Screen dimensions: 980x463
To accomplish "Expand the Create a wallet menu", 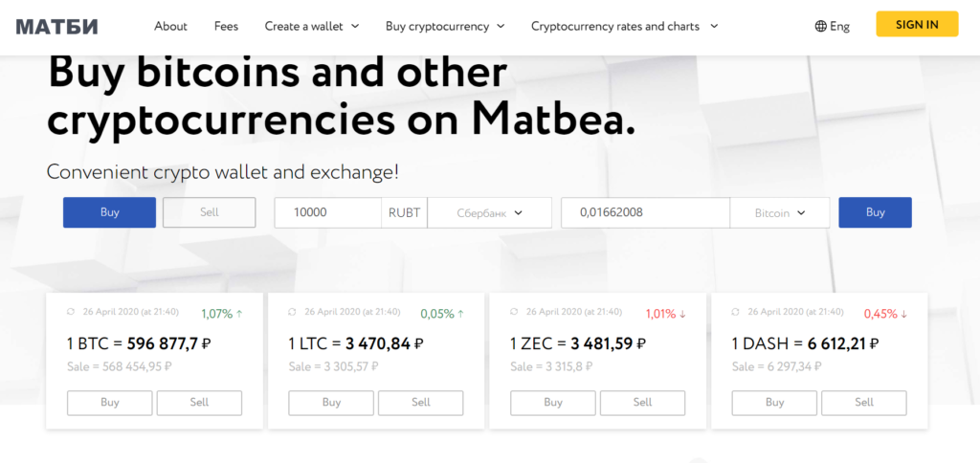I will (312, 26).
